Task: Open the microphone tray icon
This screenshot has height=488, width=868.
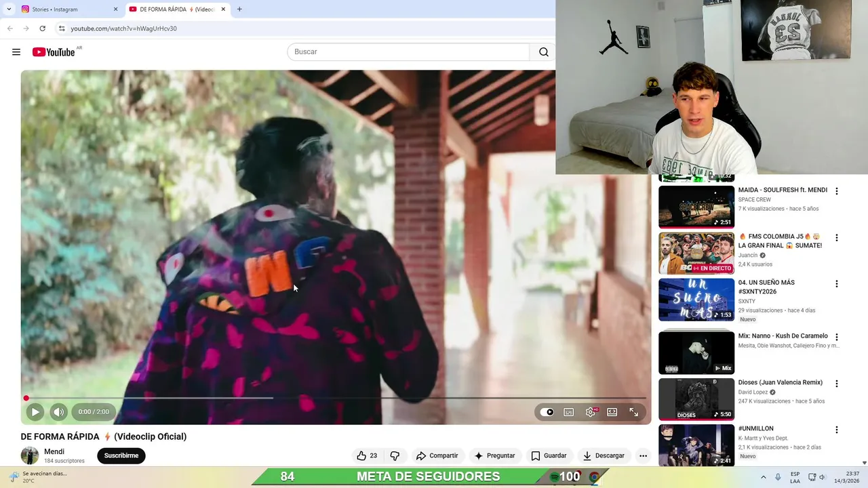Action: [778, 477]
